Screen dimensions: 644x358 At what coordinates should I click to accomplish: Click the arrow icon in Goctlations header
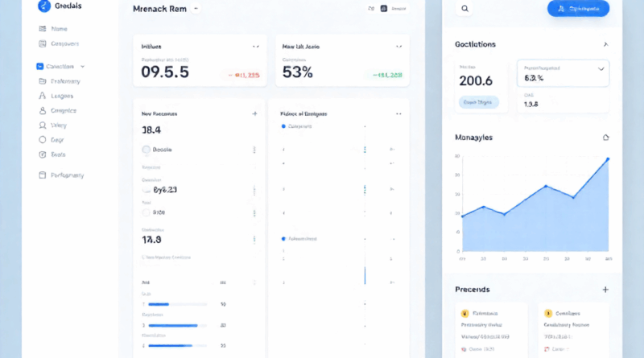click(x=606, y=44)
